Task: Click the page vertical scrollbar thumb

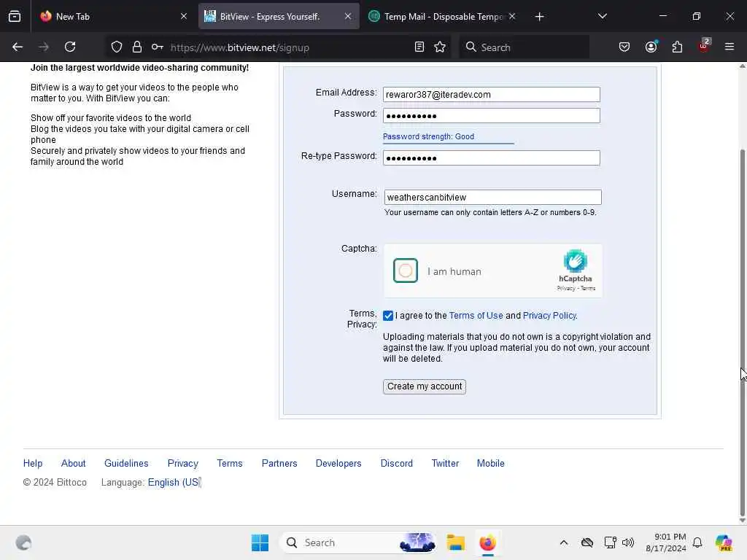Action: point(742,333)
